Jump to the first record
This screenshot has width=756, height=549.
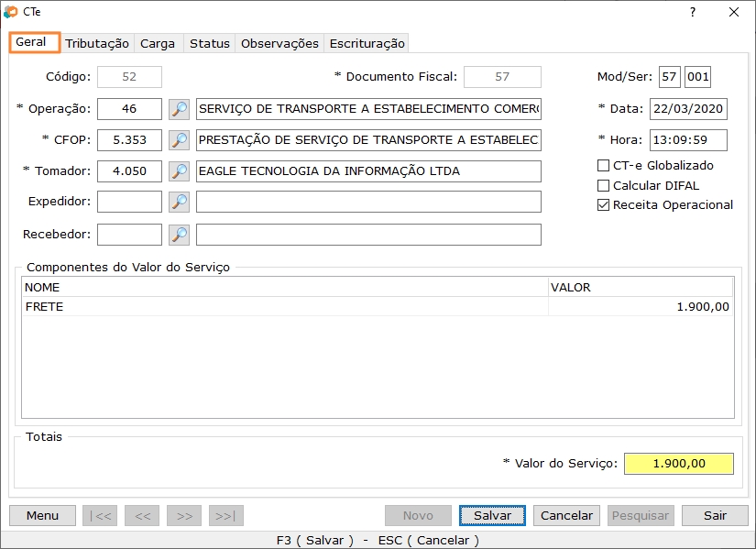[x=99, y=515]
